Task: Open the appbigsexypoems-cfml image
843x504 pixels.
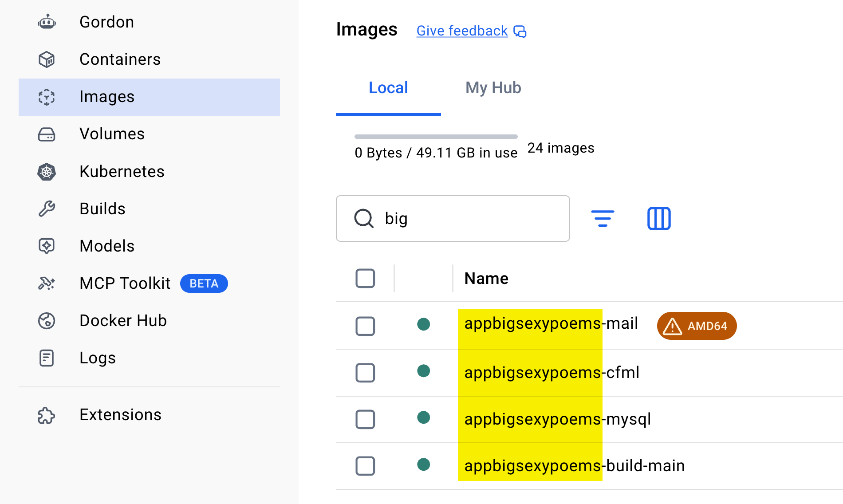Action: tap(552, 373)
